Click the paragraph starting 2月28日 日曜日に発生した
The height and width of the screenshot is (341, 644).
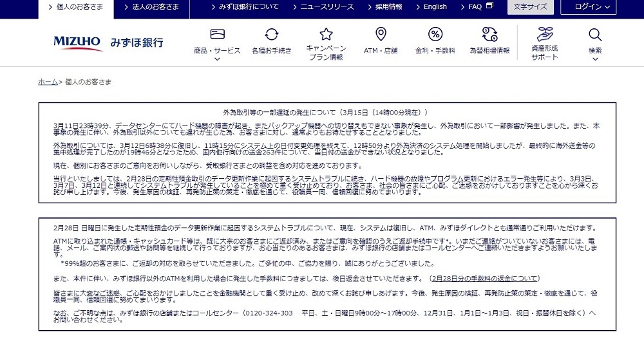pos(325,228)
